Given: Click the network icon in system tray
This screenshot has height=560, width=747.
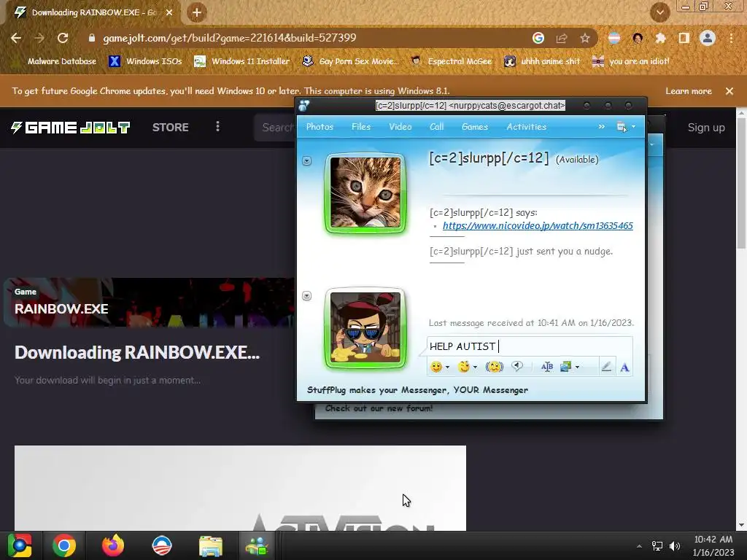Looking at the screenshot, I should point(657,546).
